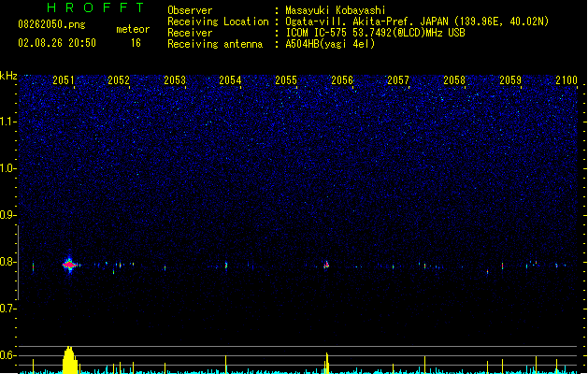Click the meteor echo just before 2056
The image size is (588, 374).
pos(326,265)
